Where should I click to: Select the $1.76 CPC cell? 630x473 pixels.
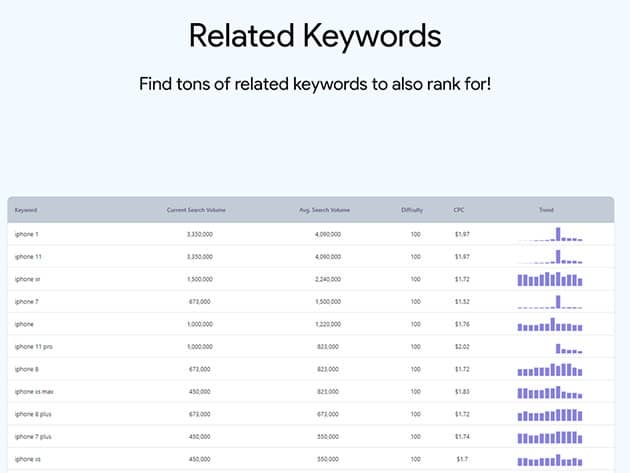pos(462,324)
